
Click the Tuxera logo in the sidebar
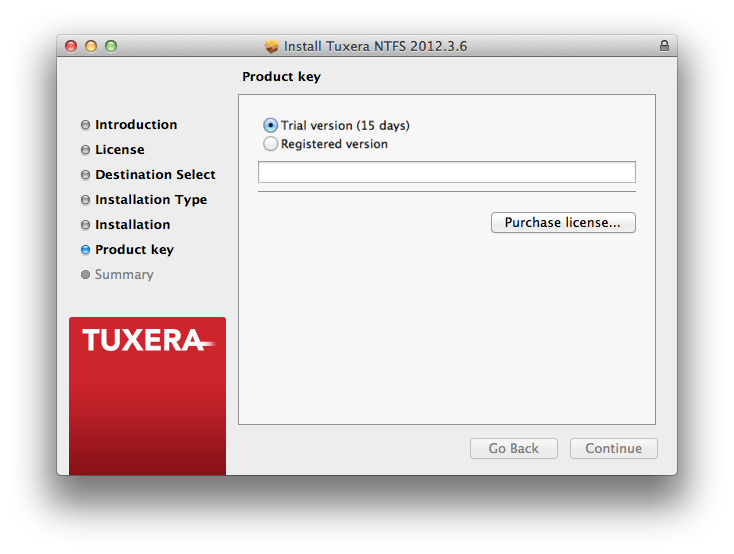point(147,341)
